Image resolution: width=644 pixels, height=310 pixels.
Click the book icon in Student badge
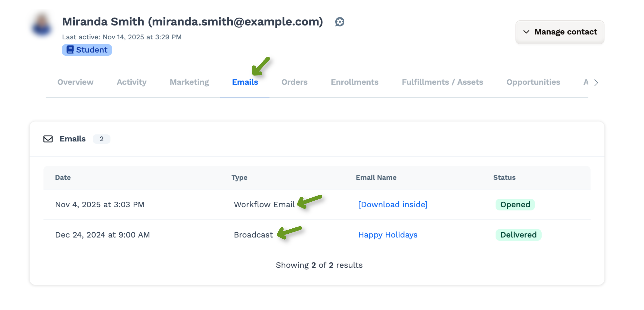70,50
